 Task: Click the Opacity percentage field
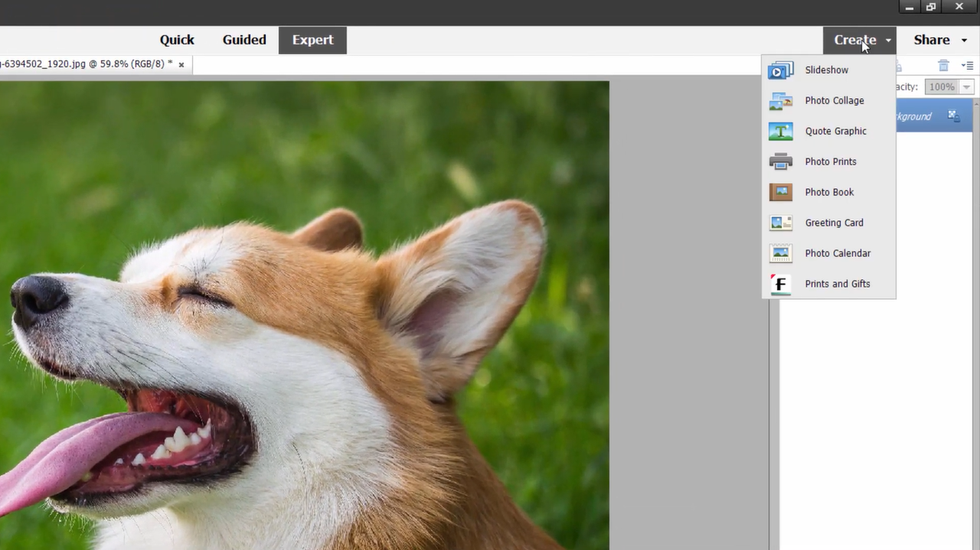(x=941, y=87)
